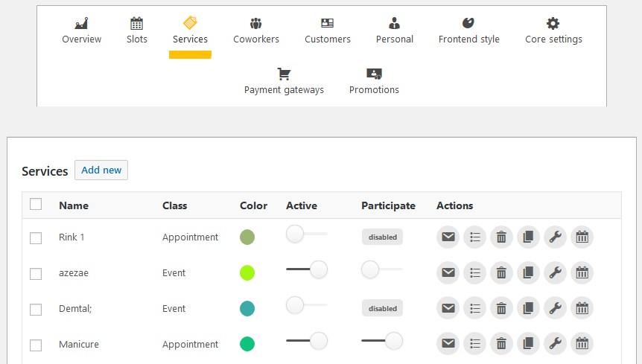642x364 pixels.
Task: Open the calendar icon for Rink 1
Action: (582, 237)
